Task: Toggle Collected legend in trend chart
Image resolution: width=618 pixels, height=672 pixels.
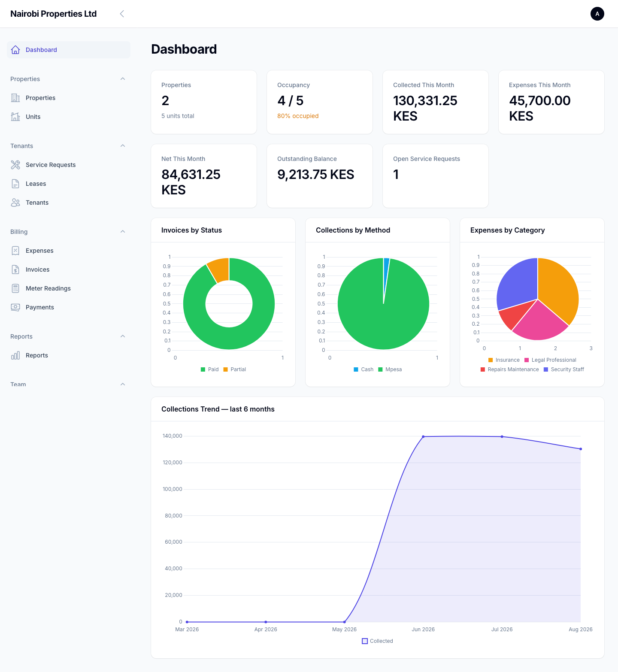Action: pyautogui.click(x=378, y=641)
